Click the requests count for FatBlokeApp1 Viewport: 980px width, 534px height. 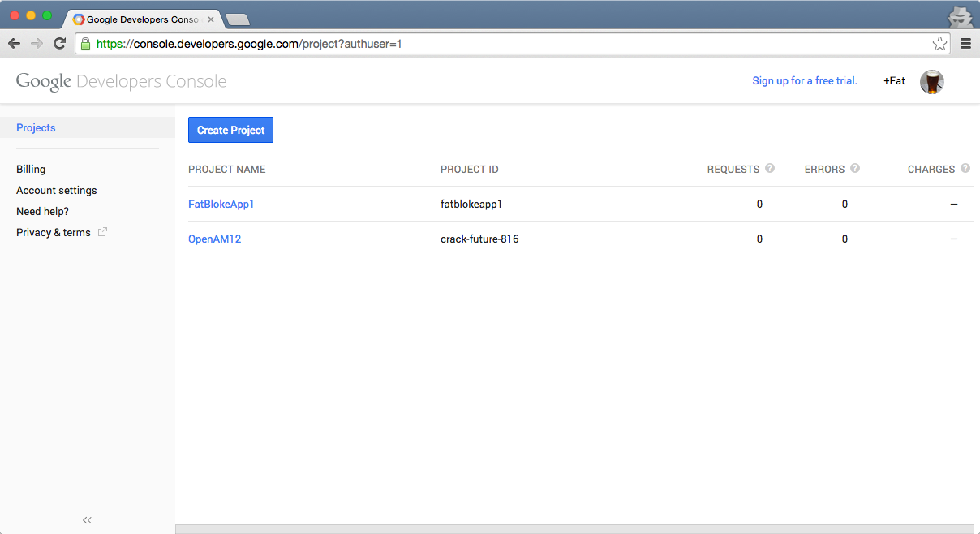click(759, 204)
